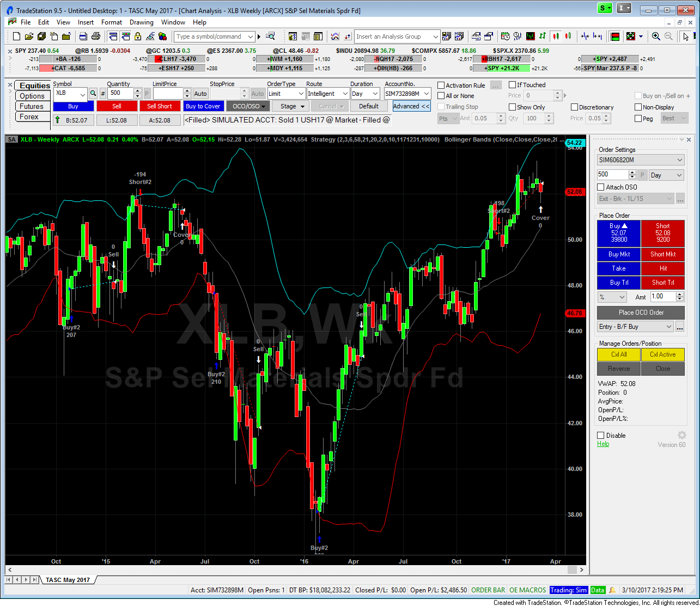The width and height of the screenshot is (700, 606).
Task: Open the Insert an Analysis Group dropdown
Action: coord(435,36)
